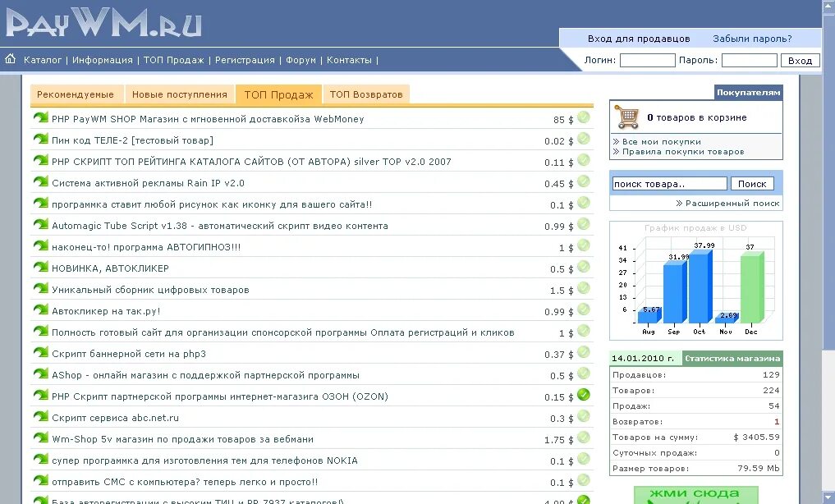Click green arrow icon beside silver TOP v2.0

click(41, 160)
